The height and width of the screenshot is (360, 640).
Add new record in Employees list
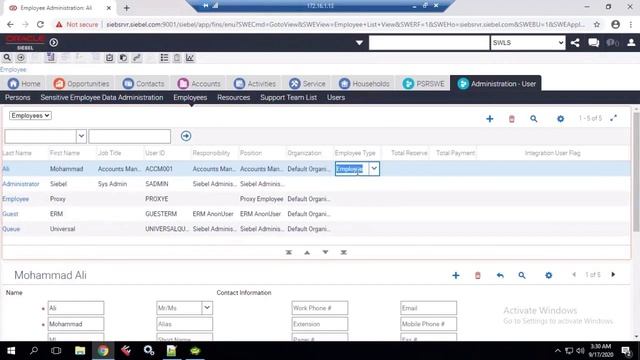tap(490, 119)
